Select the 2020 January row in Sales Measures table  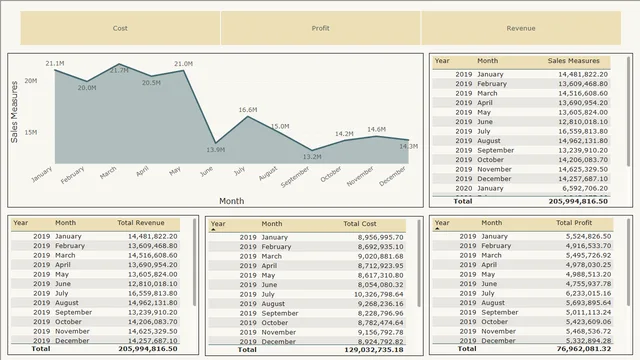(x=521, y=188)
